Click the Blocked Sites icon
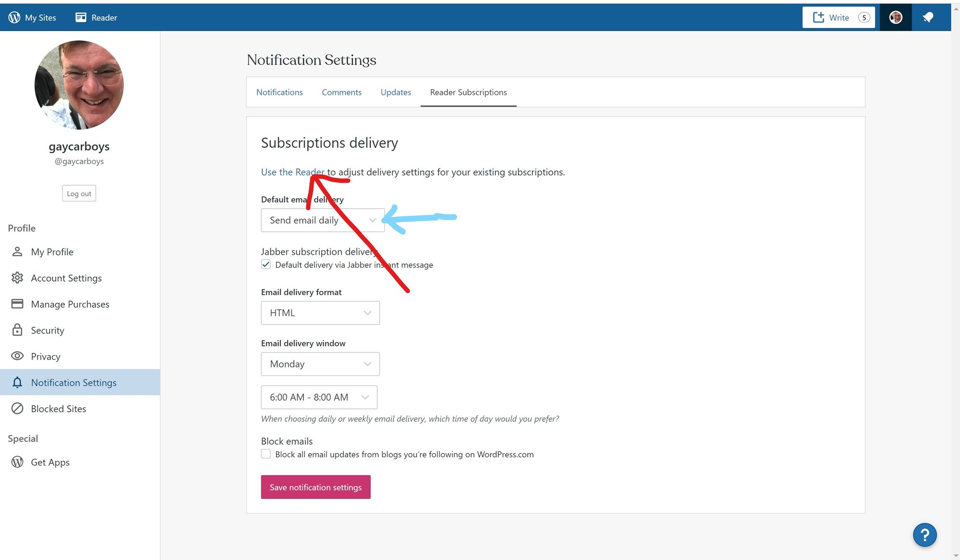Screen dimensions: 960x560 click(17, 408)
